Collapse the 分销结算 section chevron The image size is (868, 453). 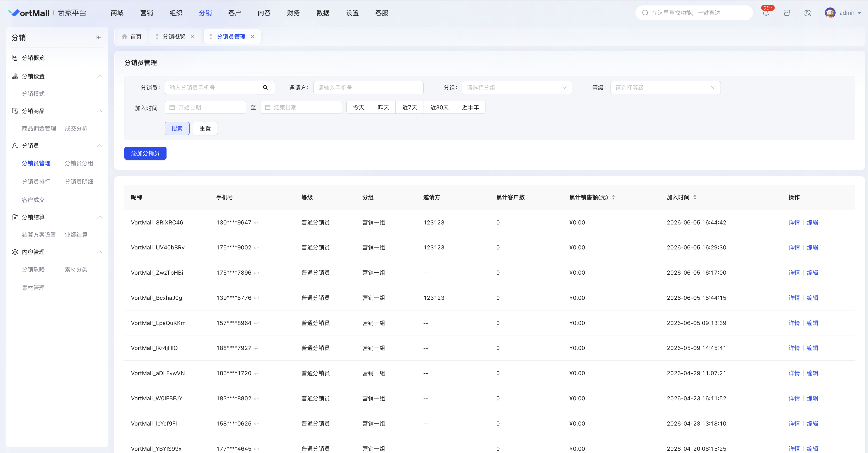click(x=100, y=217)
